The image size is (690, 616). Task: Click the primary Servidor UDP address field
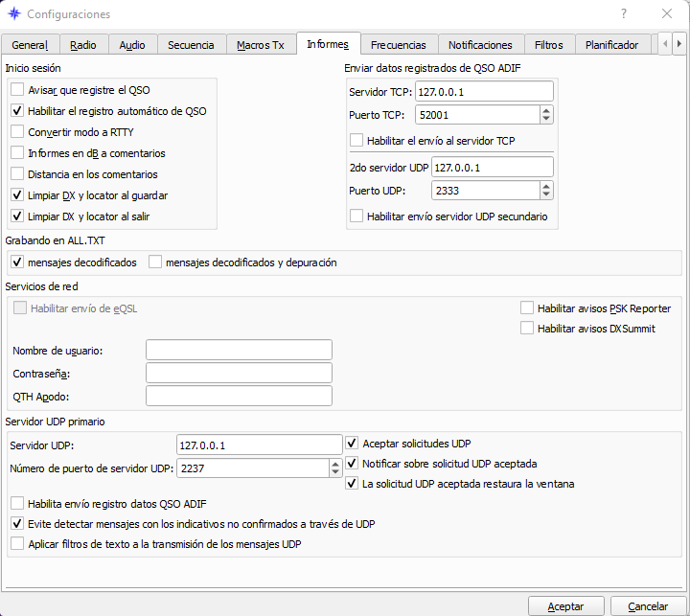coord(259,445)
